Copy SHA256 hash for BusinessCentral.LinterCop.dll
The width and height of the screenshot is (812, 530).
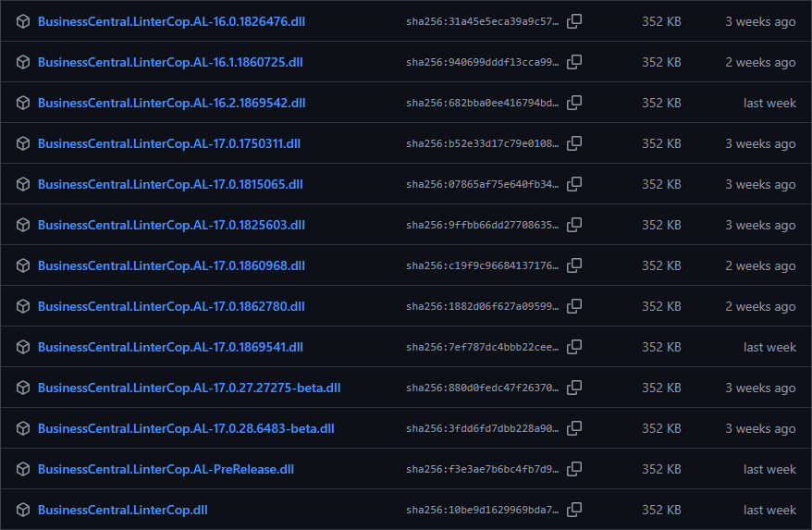click(574, 510)
